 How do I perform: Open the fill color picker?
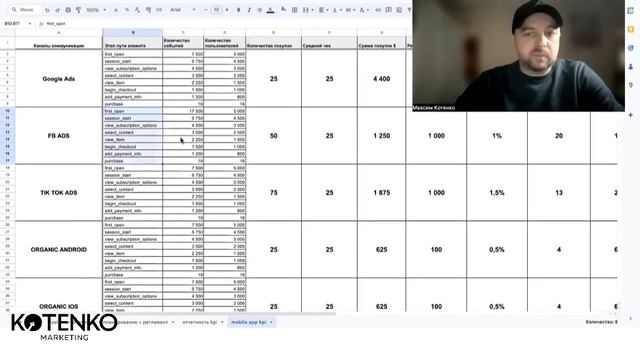tap(283, 9)
